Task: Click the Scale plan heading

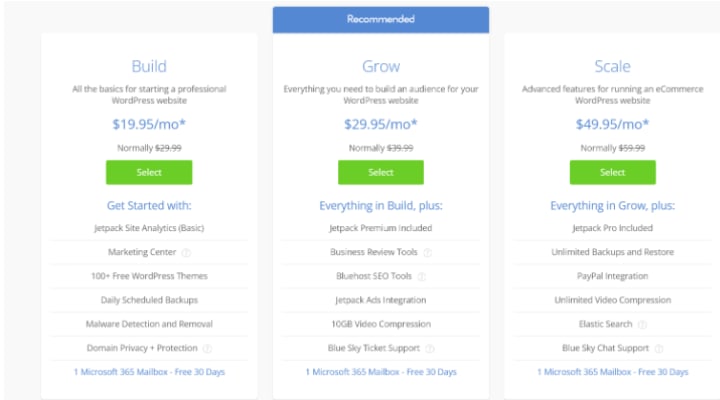Action: click(613, 67)
